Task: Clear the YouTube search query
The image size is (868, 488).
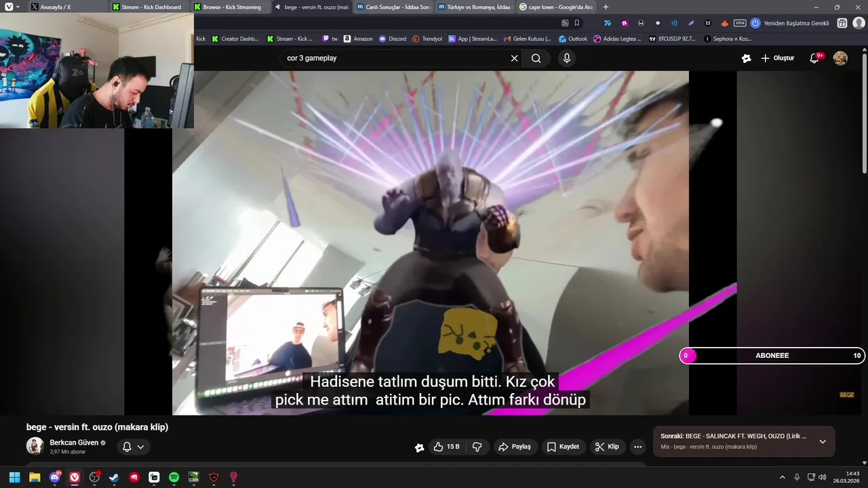Action: (x=514, y=58)
